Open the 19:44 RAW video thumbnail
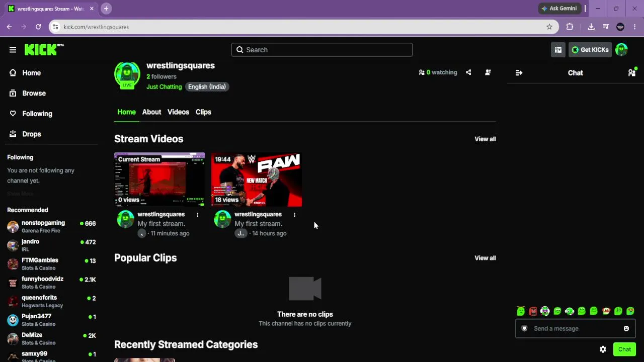The width and height of the screenshot is (644, 362). point(257,179)
